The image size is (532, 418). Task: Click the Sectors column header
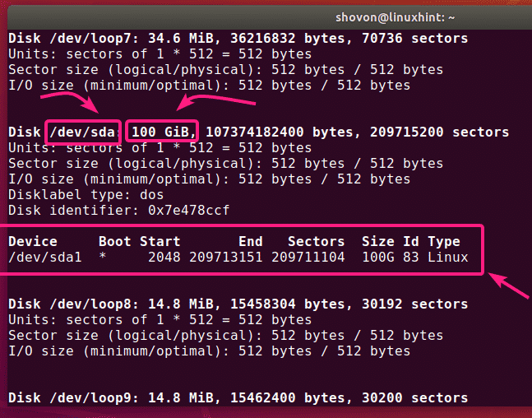pos(317,242)
